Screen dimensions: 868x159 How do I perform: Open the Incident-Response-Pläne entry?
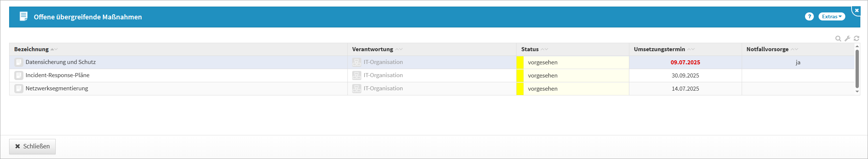[x=57, y=75]
